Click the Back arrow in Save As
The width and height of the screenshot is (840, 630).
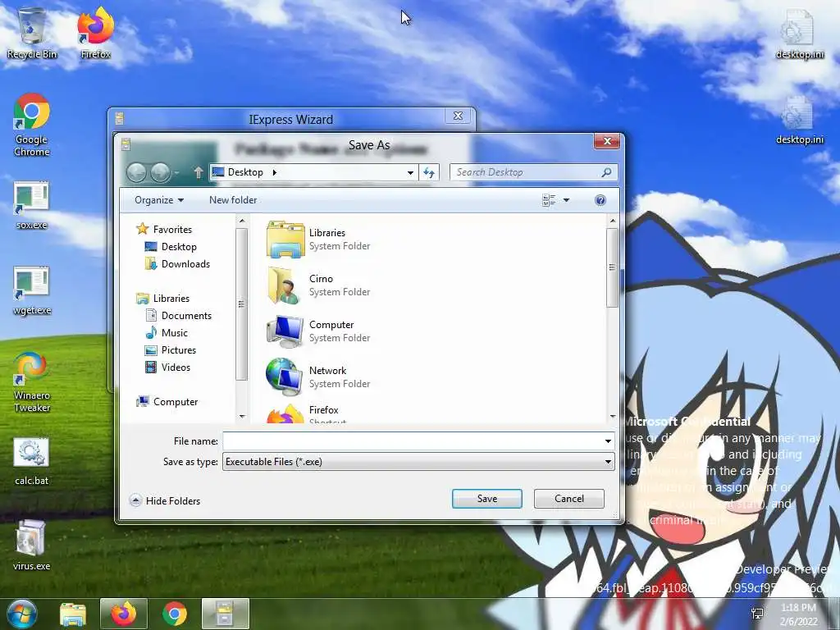(x=136, y=172)
